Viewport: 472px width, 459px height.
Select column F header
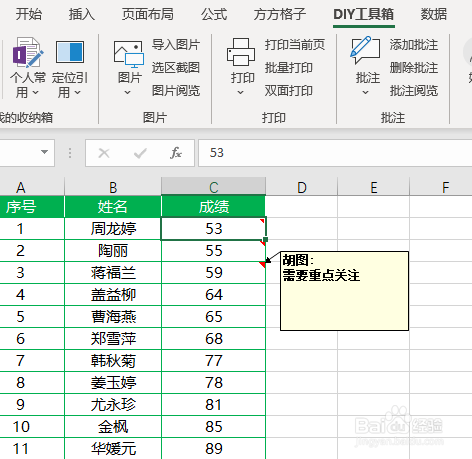441,187
